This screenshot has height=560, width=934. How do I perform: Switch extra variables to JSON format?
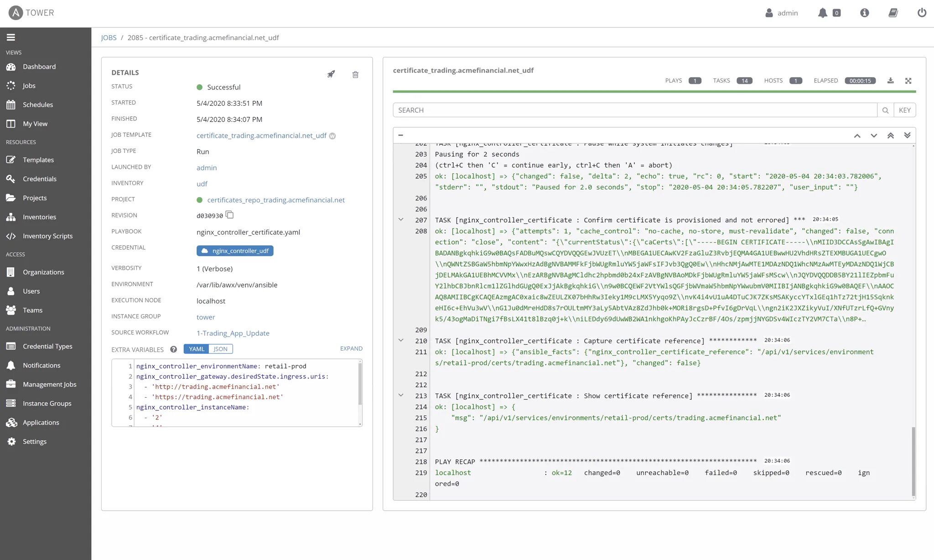click(220, 349)
